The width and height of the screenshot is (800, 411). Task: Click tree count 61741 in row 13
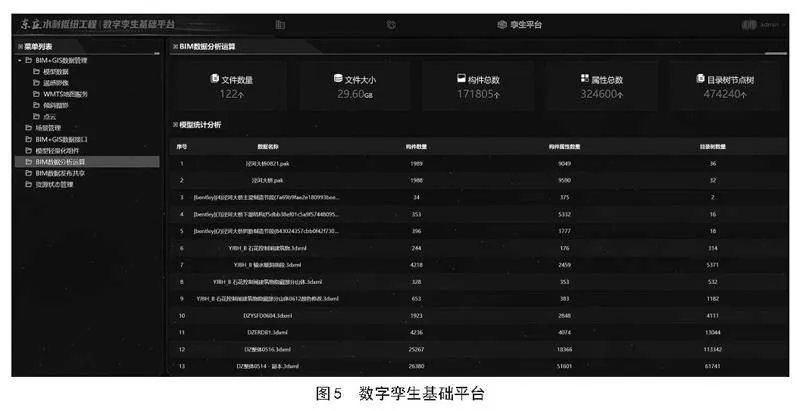(x=713, y=366)
